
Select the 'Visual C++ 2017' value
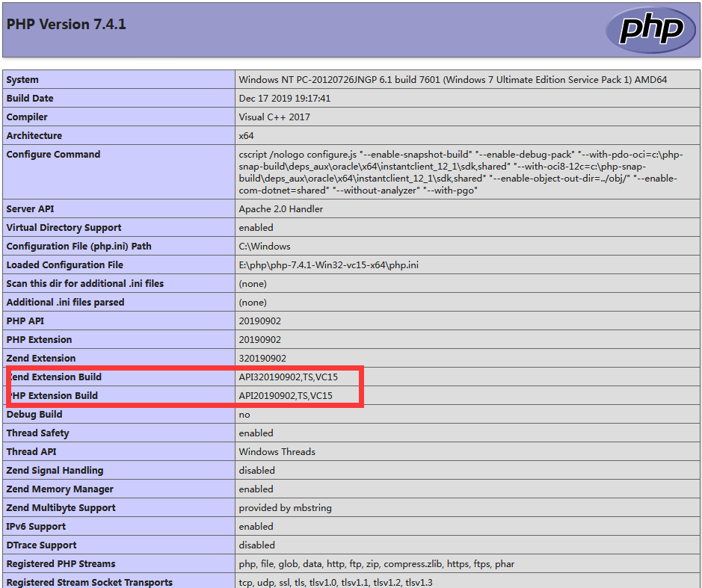(274, 117)
